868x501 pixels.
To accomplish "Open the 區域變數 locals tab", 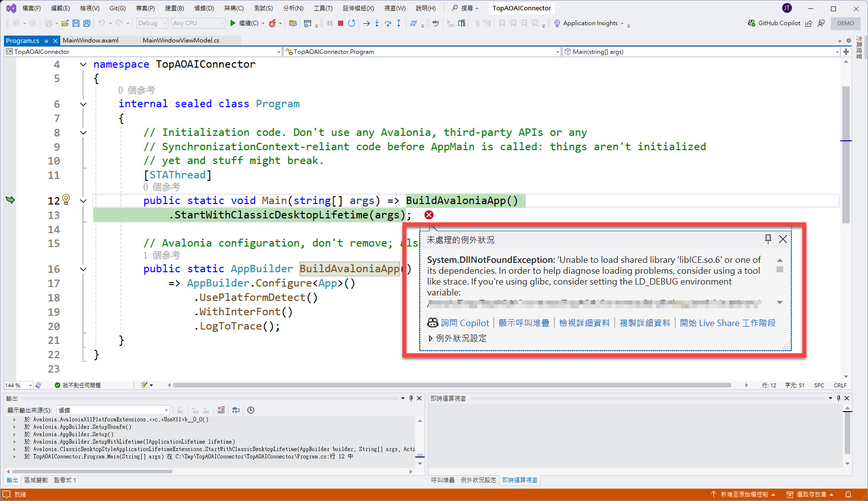I will [36, 480].
